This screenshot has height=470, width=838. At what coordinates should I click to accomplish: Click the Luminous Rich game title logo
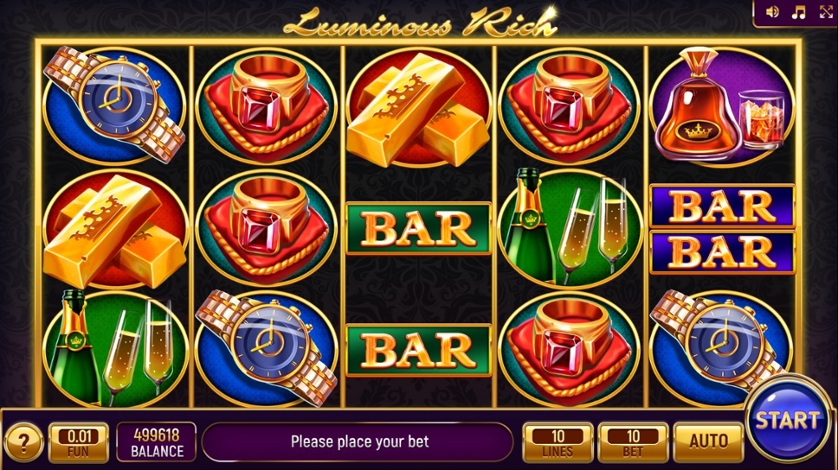tap(421, 22)
